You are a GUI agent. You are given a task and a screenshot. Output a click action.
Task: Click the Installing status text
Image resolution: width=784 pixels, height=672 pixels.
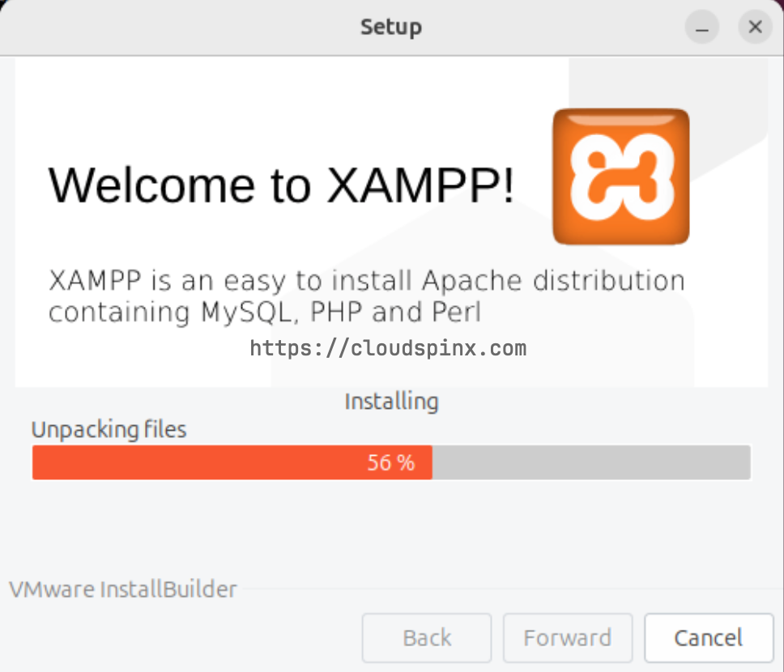(391, 402)
